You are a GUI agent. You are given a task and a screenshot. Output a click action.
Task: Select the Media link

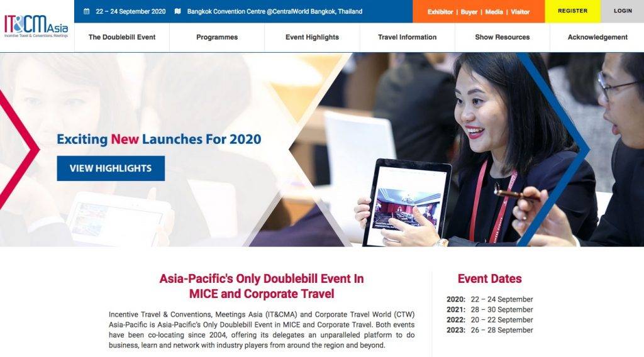[x=494, y=12]
